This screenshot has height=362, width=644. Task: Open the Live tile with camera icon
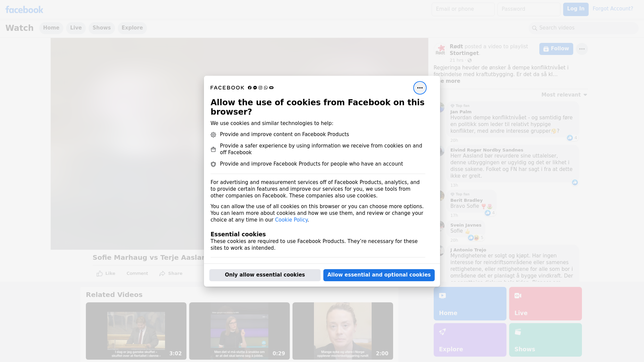pyautogui.click(x=545, y=303)
